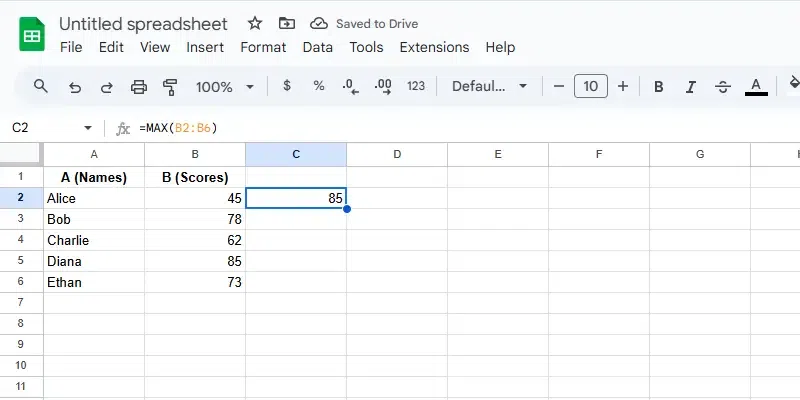Apply percent format to the cell
Viewport: 800px width, 400px height.
tap(319, 87)
